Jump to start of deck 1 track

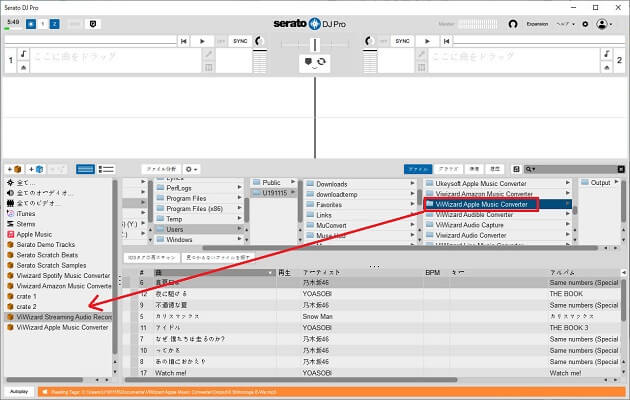click(x=184, y=41)
